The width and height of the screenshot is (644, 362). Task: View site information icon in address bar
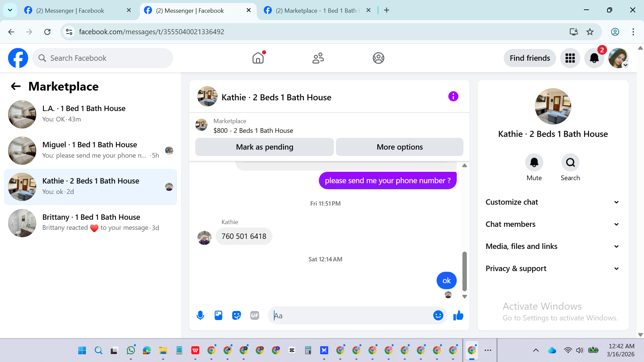(69, 32)
